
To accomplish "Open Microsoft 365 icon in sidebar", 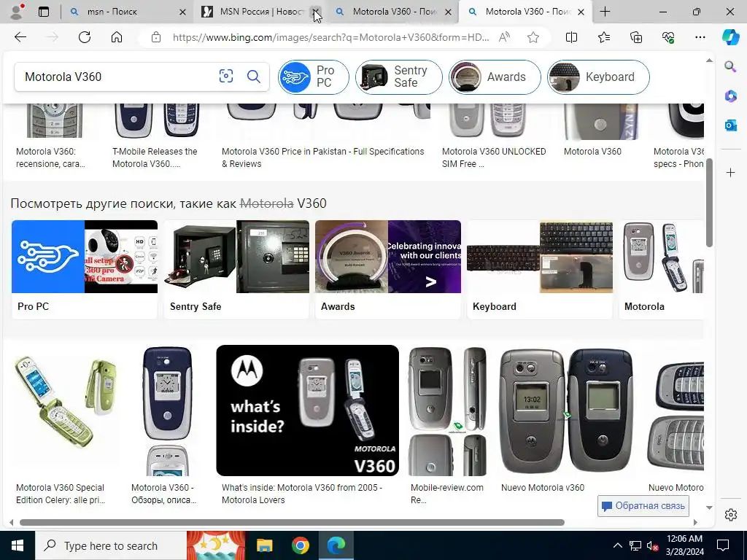I will pyautogui.click(x=730, y=96).
